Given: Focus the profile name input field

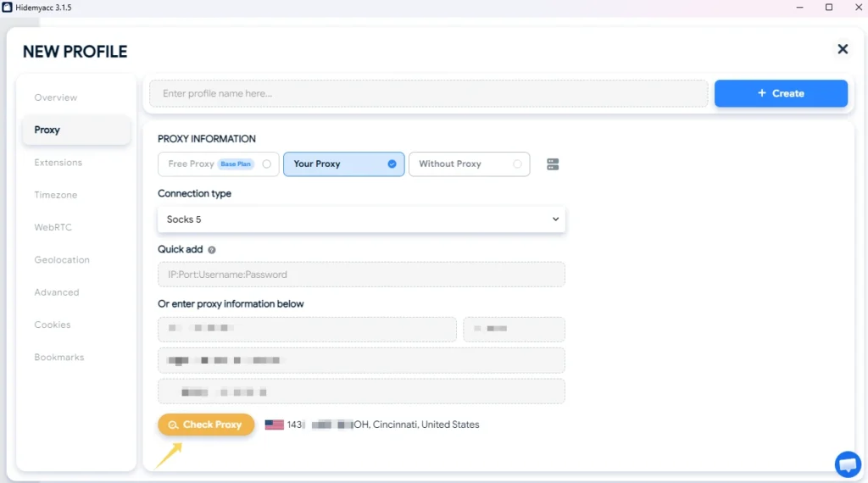Looking at the screenshot, I should coord(428,93).
